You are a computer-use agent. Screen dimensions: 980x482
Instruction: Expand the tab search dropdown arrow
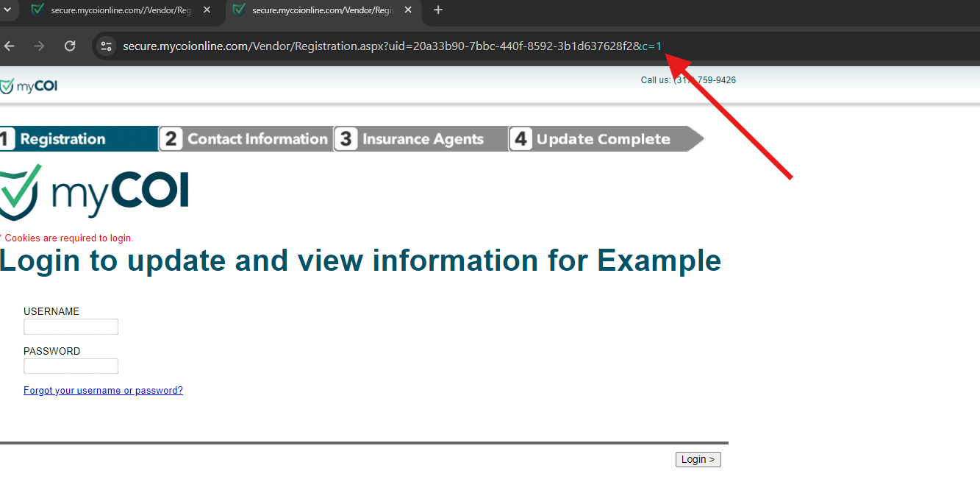(7, 10)
